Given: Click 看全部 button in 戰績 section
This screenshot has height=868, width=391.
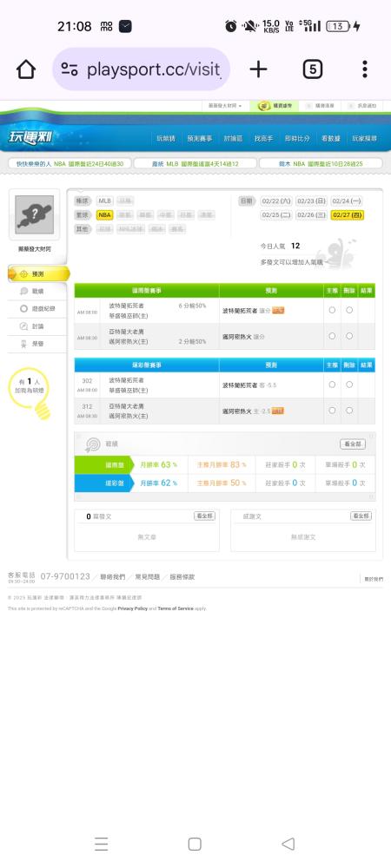Looking at the screenshot, I should point(352,444).
